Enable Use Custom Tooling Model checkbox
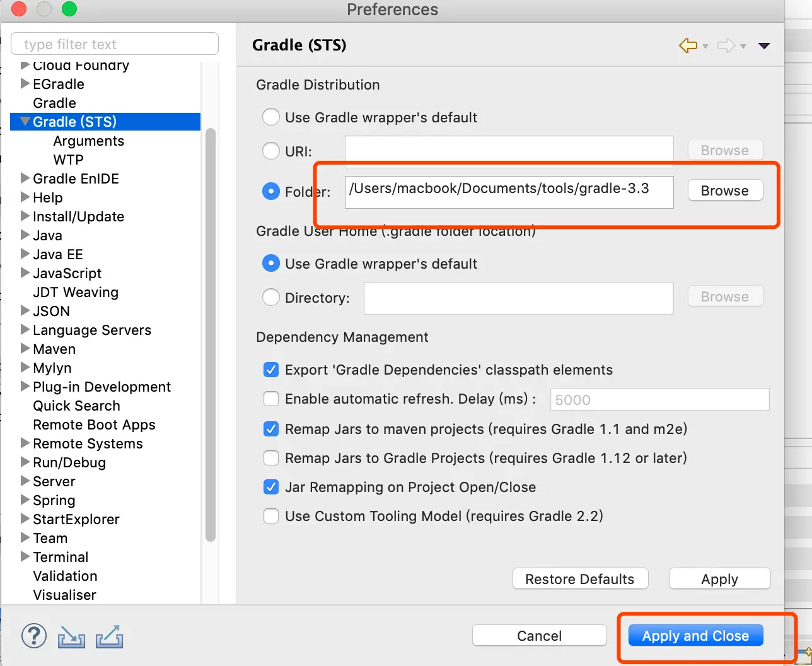Viewport: 812px width, 666px height. (x=271, y=516)
